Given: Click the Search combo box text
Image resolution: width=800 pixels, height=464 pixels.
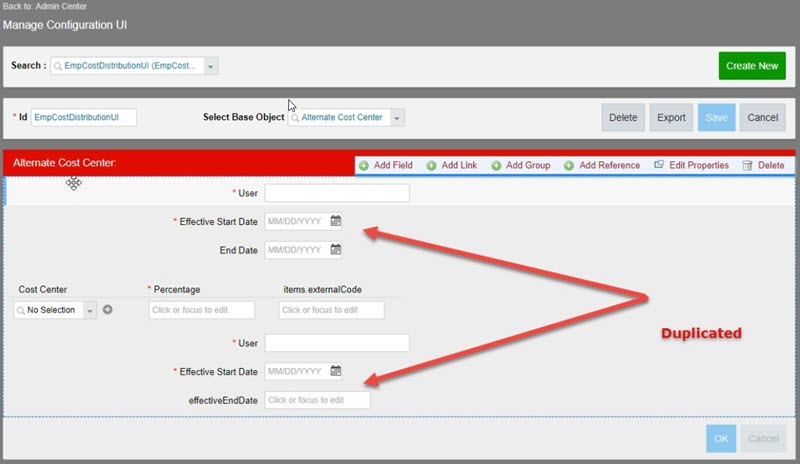Looking at the screenshot, I should [130, 66].
